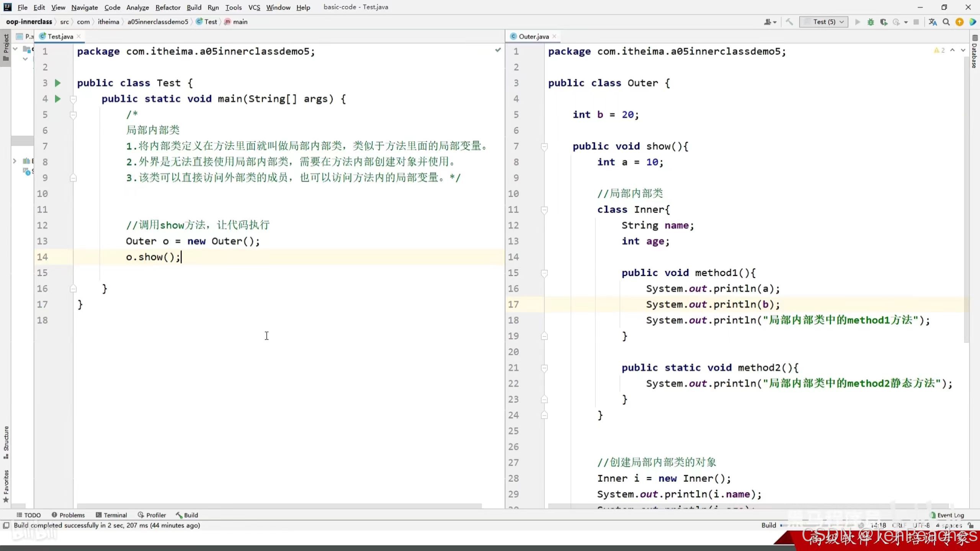Switch to the Outer.java editor tab
The height and width of the screenshot is (551, 980).
coord(533,37)
